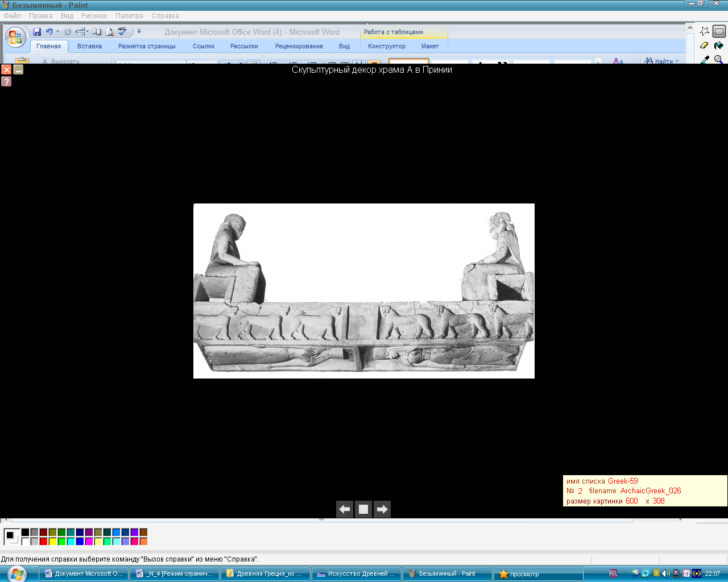Minimize the viewer with the beige button
The height and width of the screenshot is (582, 728).
[x=18, y=69]
